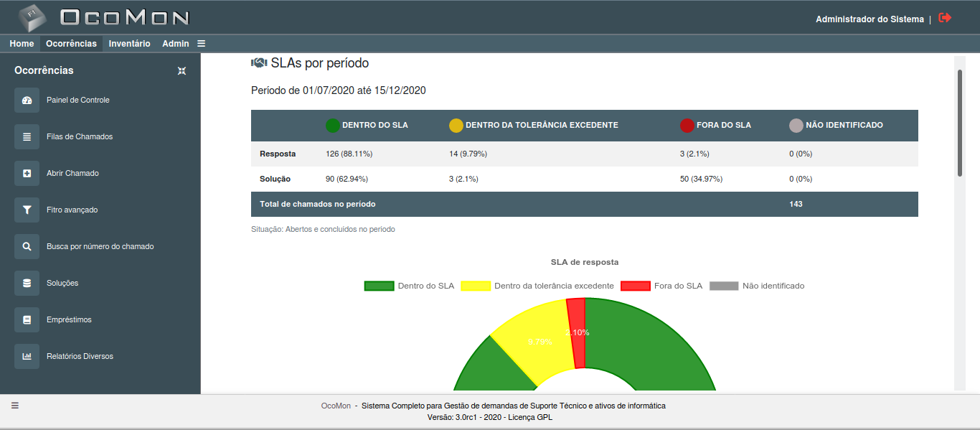Click the Soluções database icon
This screenshot has height=430, width=980.
(x=27, y=283)
